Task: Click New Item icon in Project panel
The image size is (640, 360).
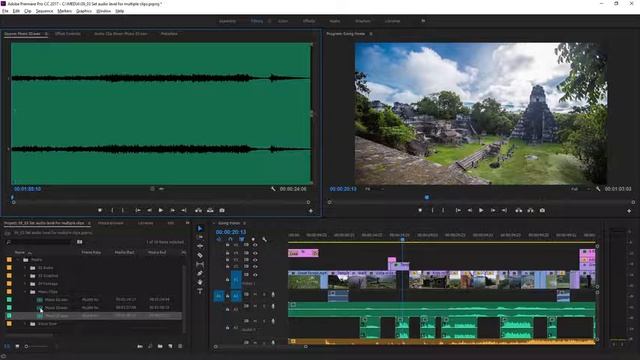Action: [170, 346]
